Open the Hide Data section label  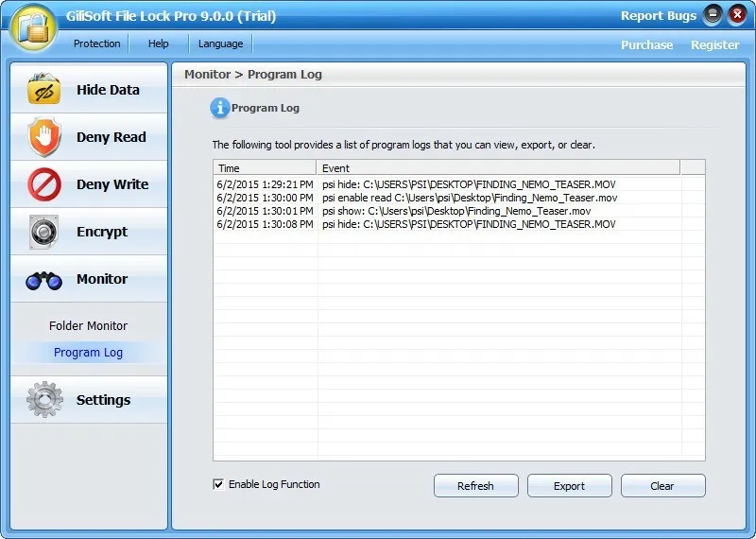108,90
